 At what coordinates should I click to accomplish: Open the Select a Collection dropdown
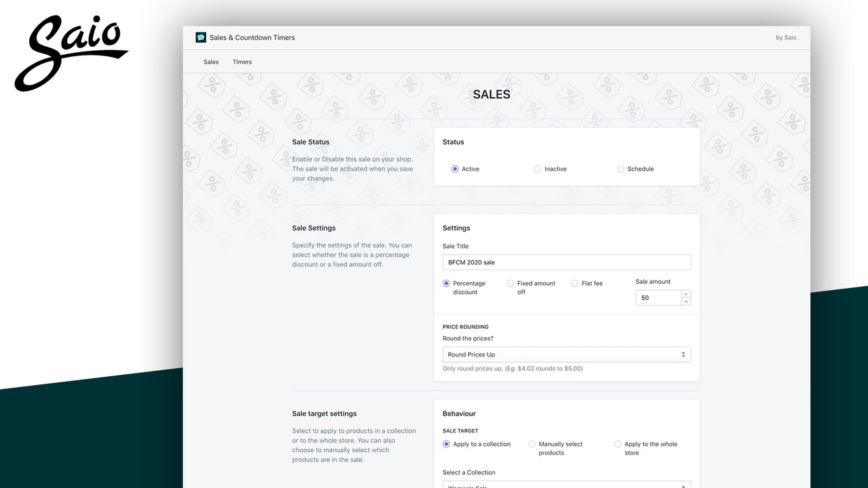coord(566,485)
